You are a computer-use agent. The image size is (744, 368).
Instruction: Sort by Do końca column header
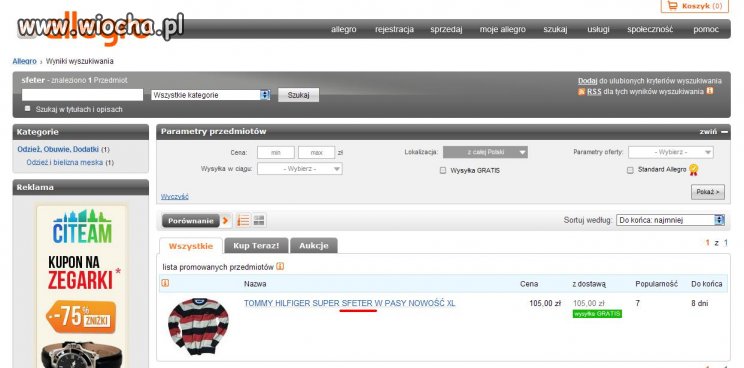click(x=707, y=284)
